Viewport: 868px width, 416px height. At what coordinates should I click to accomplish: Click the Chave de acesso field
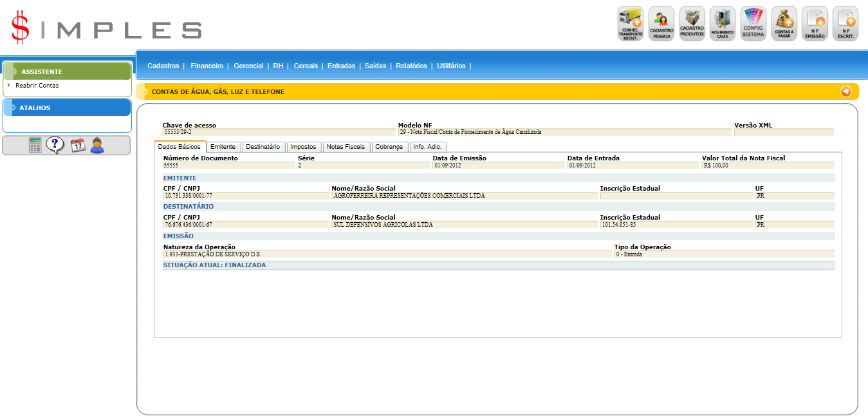279,132
